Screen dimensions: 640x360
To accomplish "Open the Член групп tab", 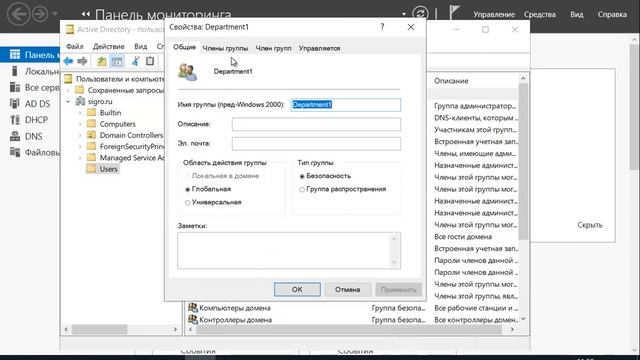I will 273,48.
